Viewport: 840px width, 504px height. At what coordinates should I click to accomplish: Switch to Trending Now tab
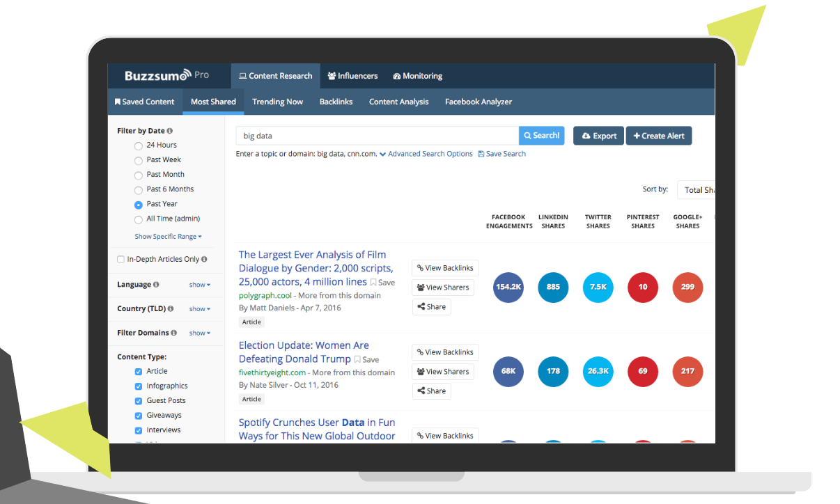pyautogui.click(x=277, y=102)
